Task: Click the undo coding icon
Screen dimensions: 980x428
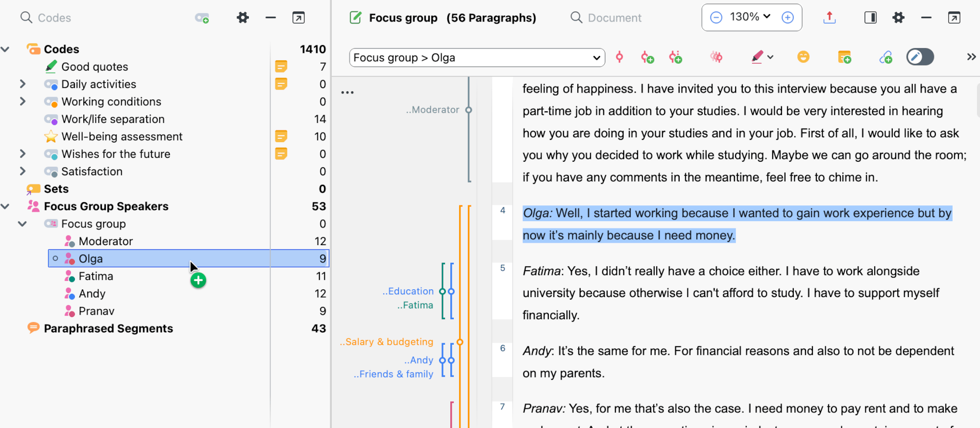Action: click(x=716, y=57)
